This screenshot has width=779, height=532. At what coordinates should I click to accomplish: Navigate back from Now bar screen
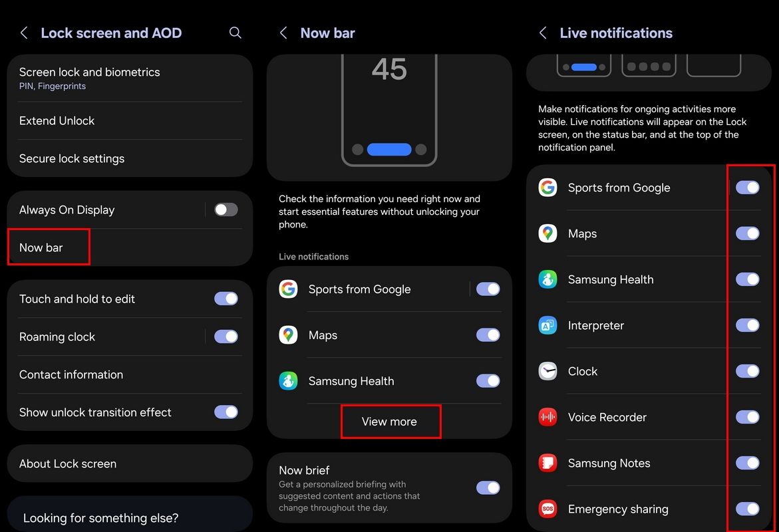283,32
